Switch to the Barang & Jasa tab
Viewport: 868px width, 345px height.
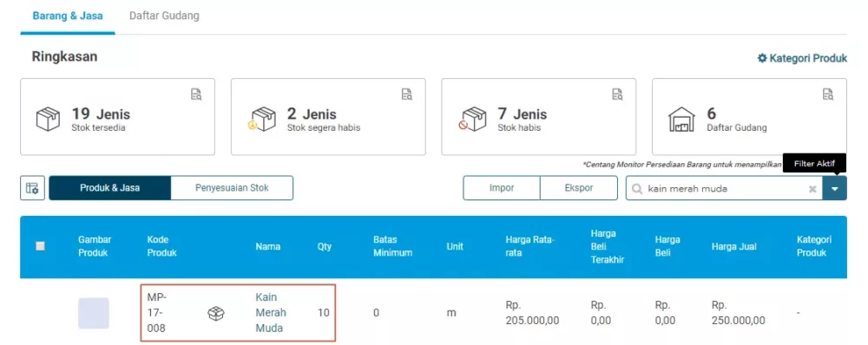[x=68, y=16]
